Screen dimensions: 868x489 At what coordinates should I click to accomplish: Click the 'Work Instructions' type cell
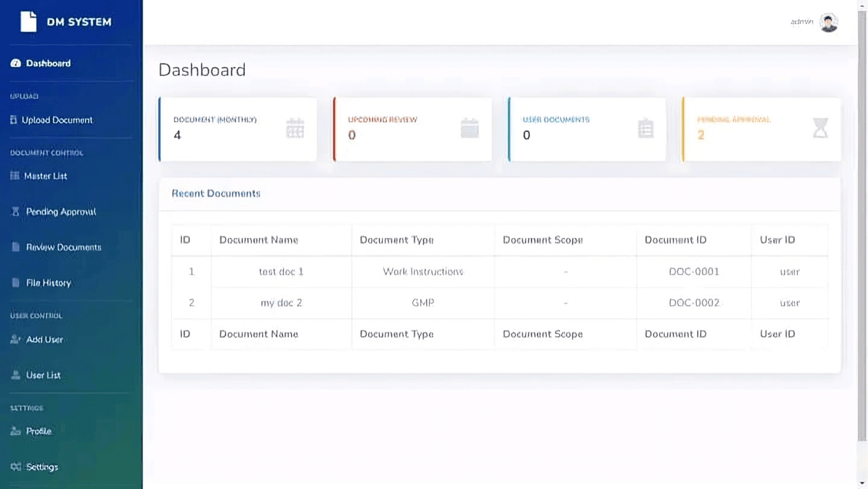click(x=423, y=271)
